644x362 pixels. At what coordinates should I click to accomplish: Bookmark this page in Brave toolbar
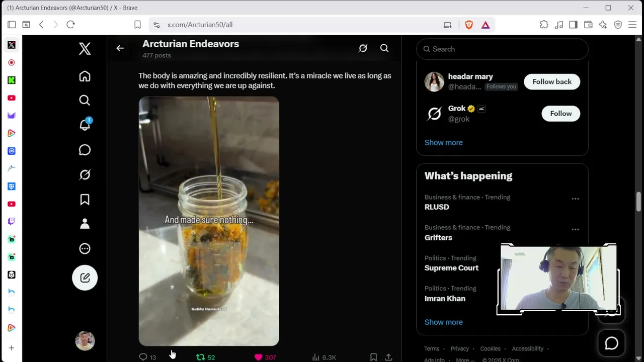(137, 25)
